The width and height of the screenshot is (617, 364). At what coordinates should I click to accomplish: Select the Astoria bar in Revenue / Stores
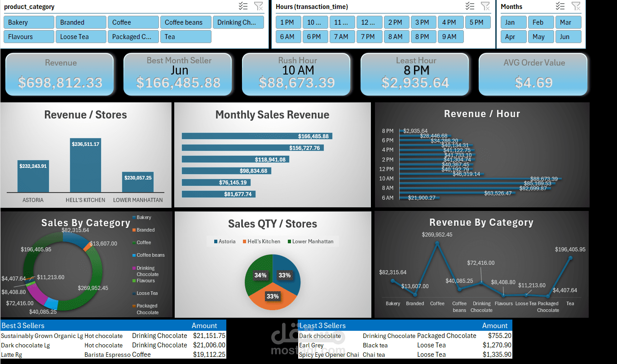[33, 176]
